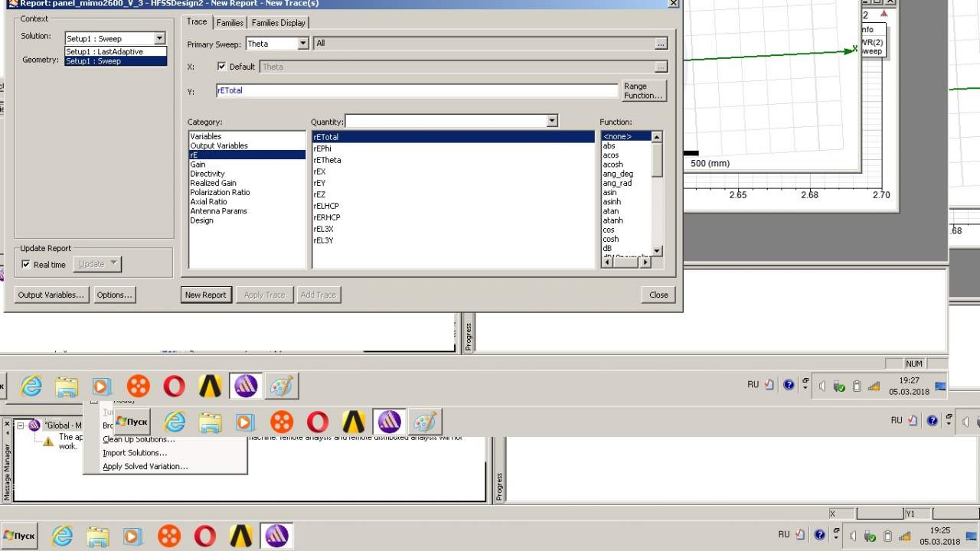
Task: Select Axial Ratio in the Category list
Action: (208, 202)
